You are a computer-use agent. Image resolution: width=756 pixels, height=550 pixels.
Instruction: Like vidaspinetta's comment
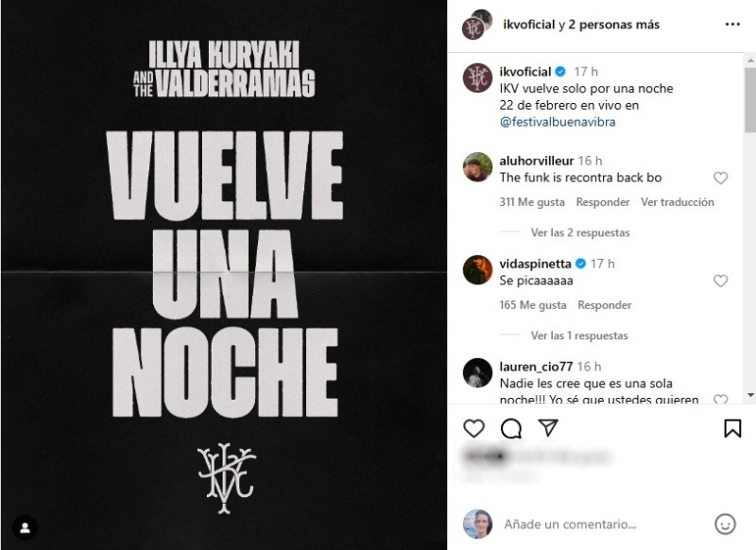[720, 281]
